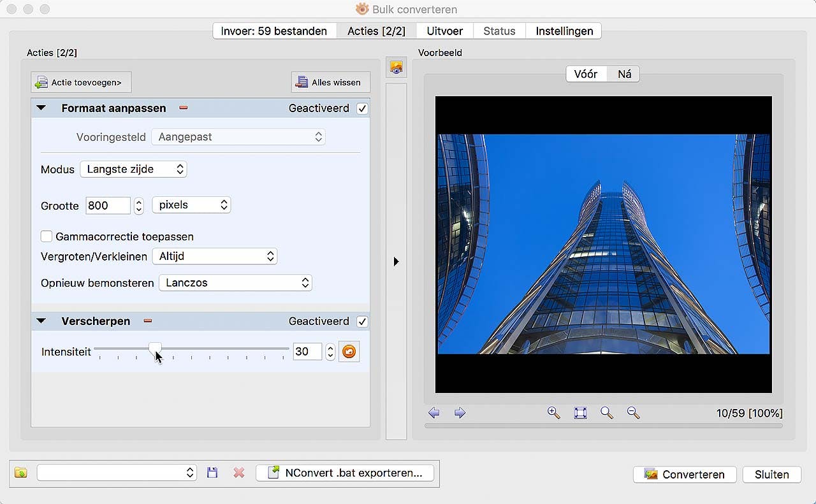The image size is (816, 504).
Task: Show the Ná preview
Action: 624,74
